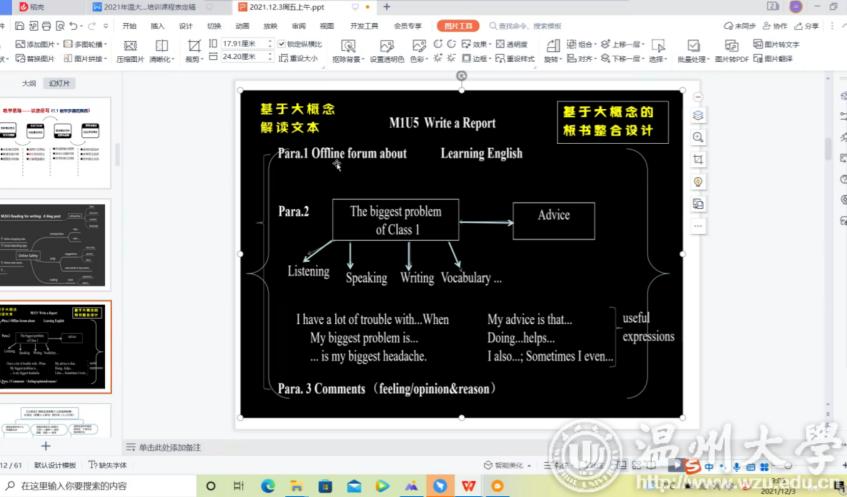Click 分享 (Share) button
Image resolution: width=847 pixels, height=497 pixels.
click(807, 26)
